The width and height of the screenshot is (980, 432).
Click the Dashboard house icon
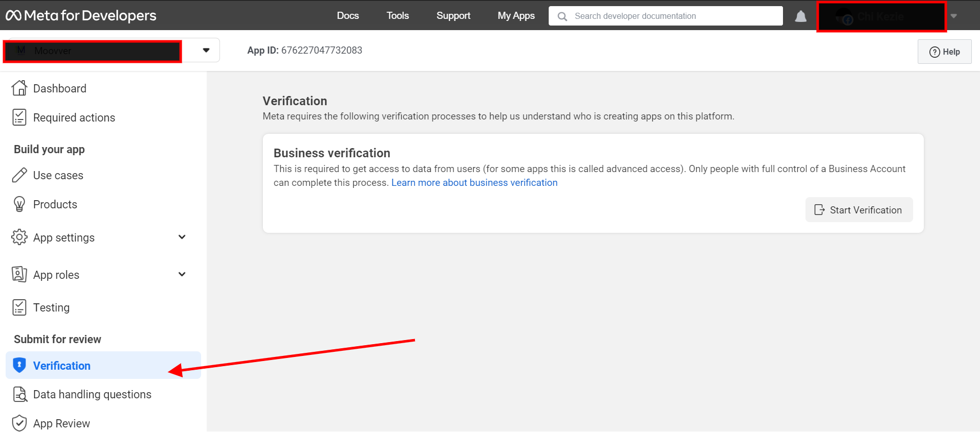[19, 88]
